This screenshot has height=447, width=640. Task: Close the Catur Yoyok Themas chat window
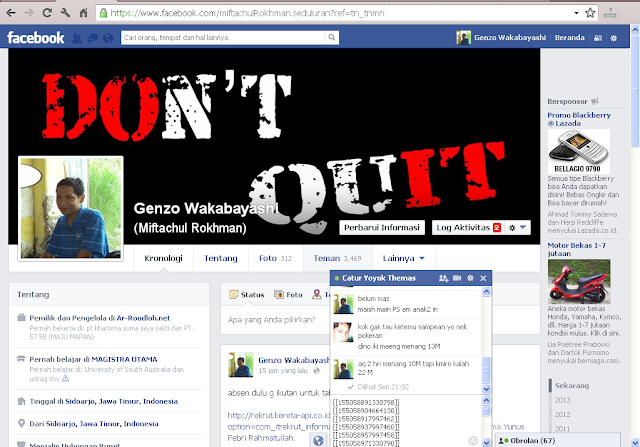tap(483, 278)
